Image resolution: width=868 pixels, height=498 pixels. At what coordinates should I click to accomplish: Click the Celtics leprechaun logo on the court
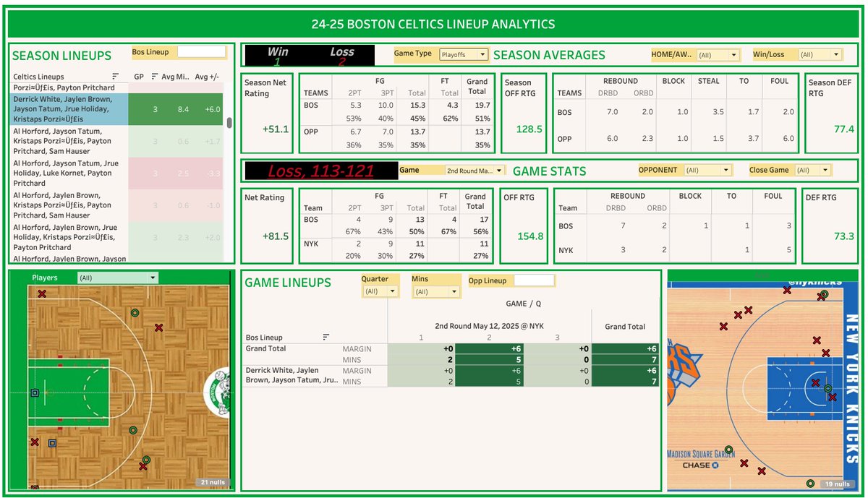[216, 392]
